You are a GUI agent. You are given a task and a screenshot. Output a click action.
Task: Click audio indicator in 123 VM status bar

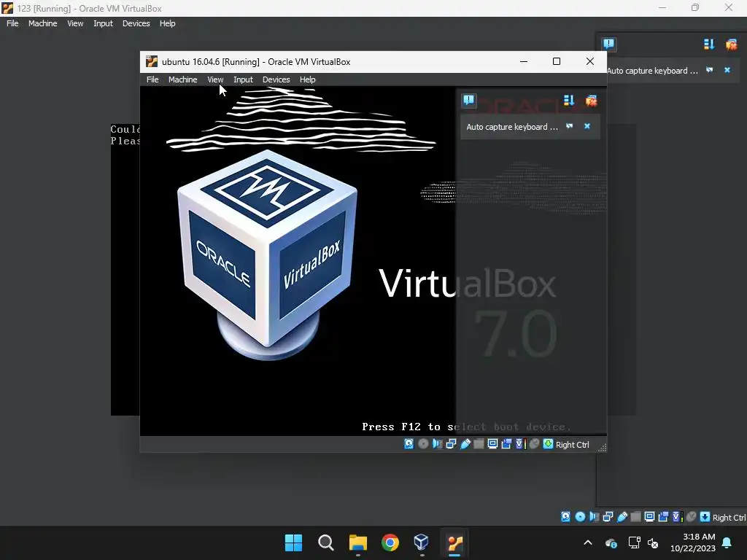click(594, 517)
